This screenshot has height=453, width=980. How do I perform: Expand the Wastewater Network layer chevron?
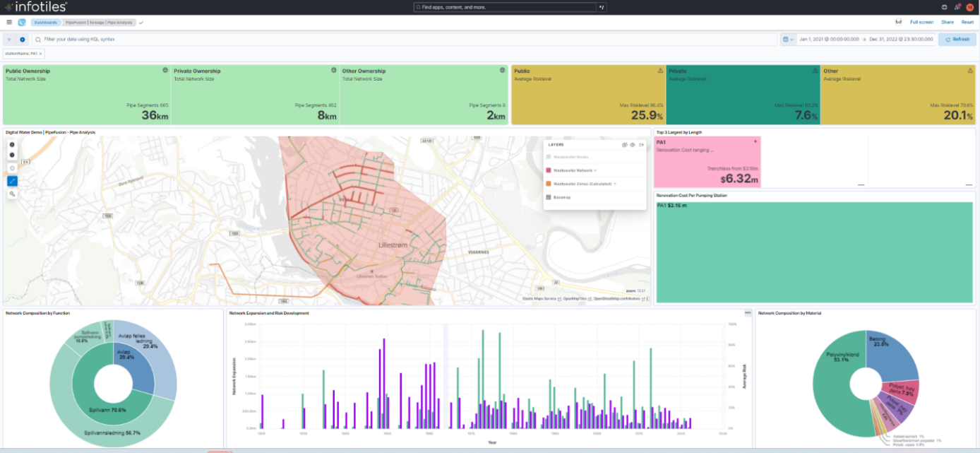(595, 170)
